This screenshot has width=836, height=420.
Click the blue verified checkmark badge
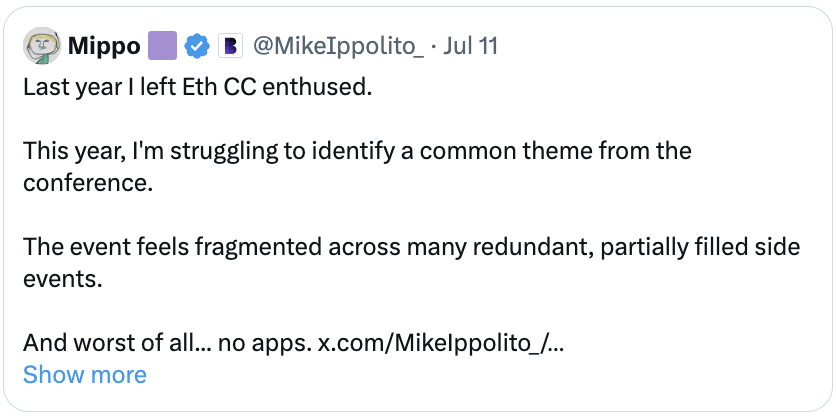coord(197,46)
